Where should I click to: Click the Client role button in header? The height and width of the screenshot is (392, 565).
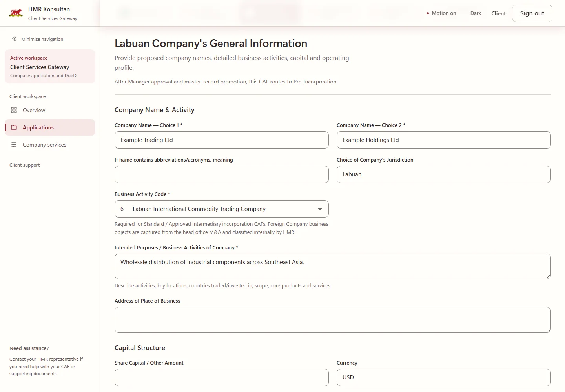pos(498,13)
